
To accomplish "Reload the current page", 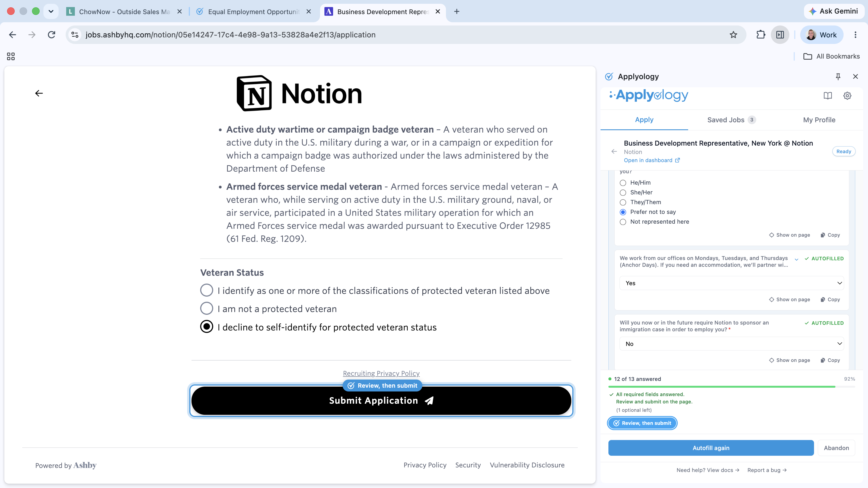I will click(x=52, y=35).
